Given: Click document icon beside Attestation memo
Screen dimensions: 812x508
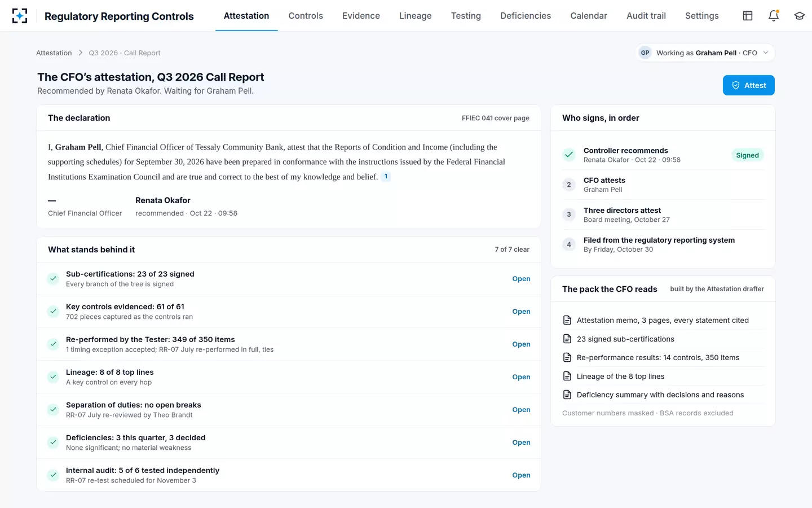Looking at the screenshot, I should 567,320.
